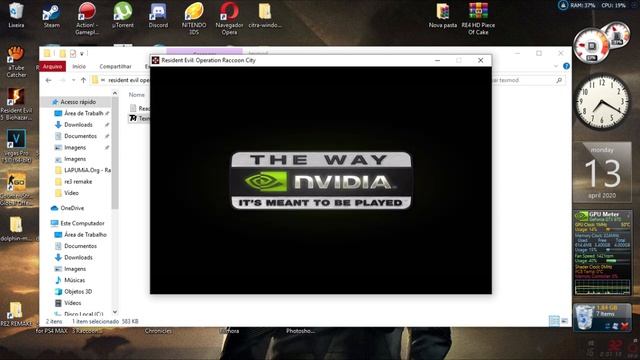Open Documentos under Acesso rápido
The image size is (640, 360).
coord(80,136)
